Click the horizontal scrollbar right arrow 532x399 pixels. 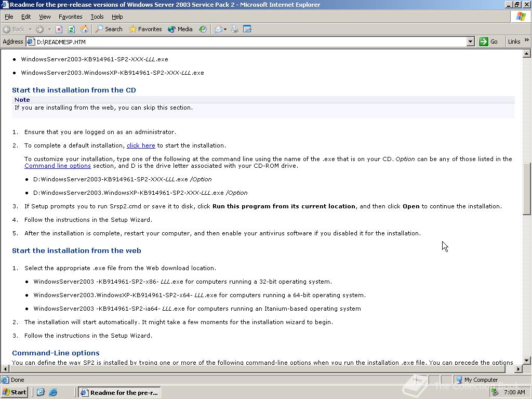pyautogui.click(x=518, y=368)
